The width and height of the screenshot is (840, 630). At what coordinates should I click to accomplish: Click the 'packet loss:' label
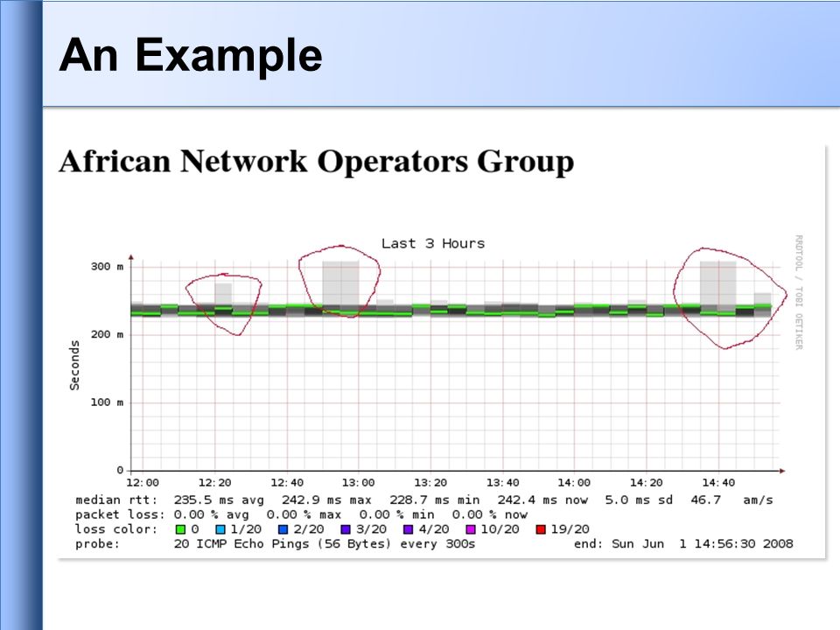click(121, 514)
